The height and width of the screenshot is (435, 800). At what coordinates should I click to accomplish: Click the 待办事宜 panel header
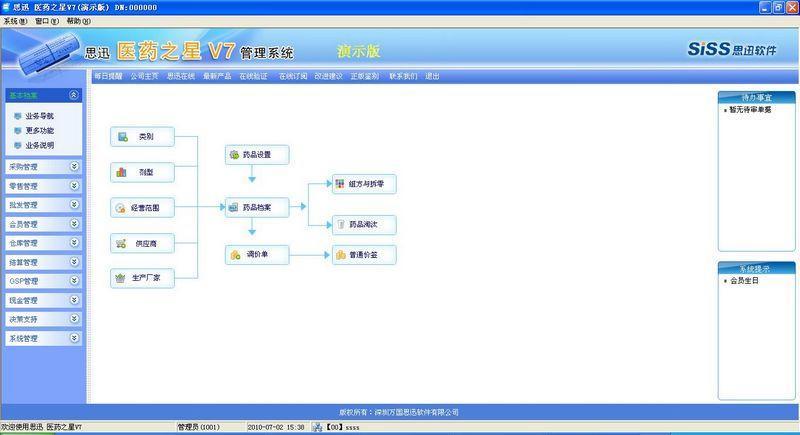(757, 97)
